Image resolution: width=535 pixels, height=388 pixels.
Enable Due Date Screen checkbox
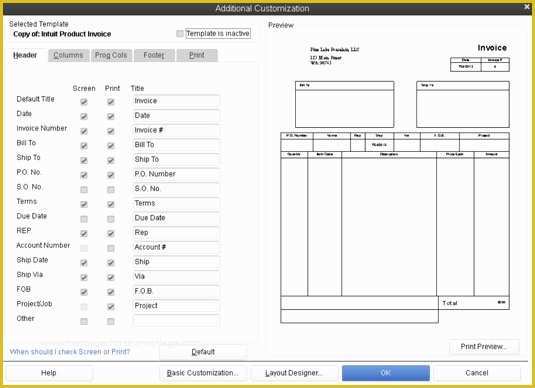tap(84, 219)
